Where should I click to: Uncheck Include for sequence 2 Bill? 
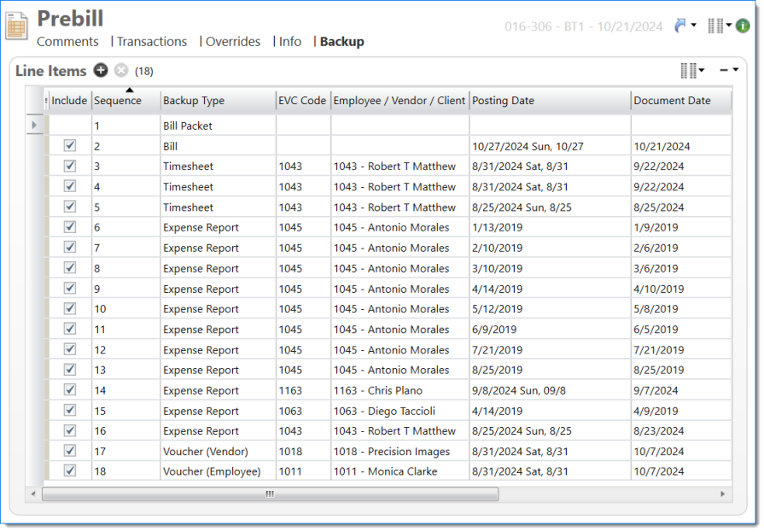[x=70, y=146]
